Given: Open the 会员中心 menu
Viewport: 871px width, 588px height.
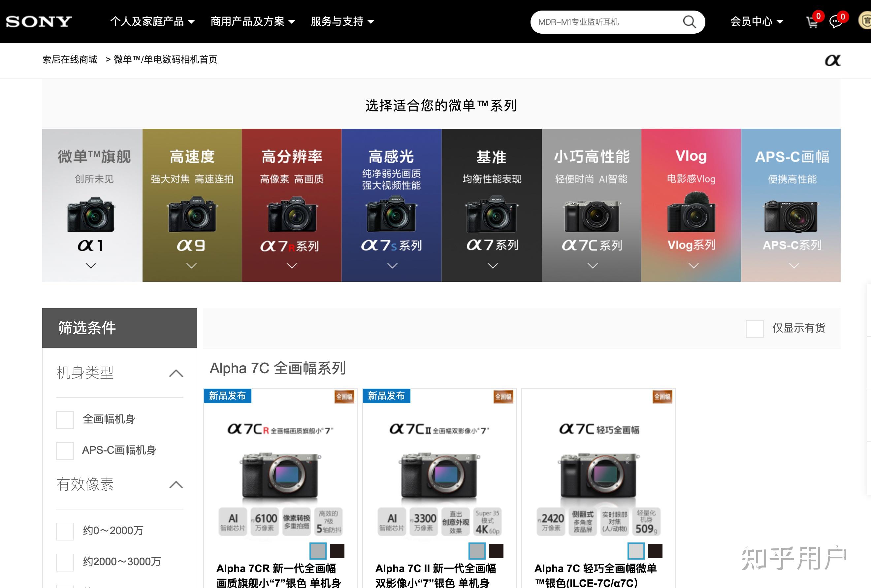Looking at the screenshot, I should (757, 21).
